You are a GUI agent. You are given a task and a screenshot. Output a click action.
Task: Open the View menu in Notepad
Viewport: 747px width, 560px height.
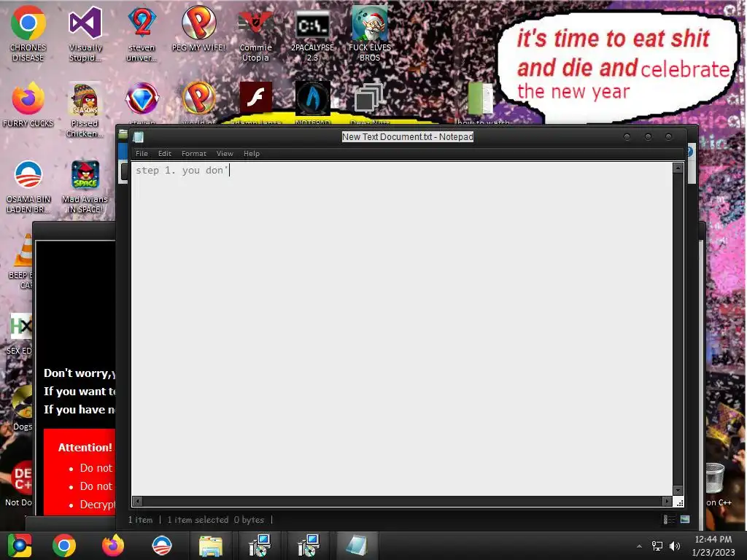225,153
